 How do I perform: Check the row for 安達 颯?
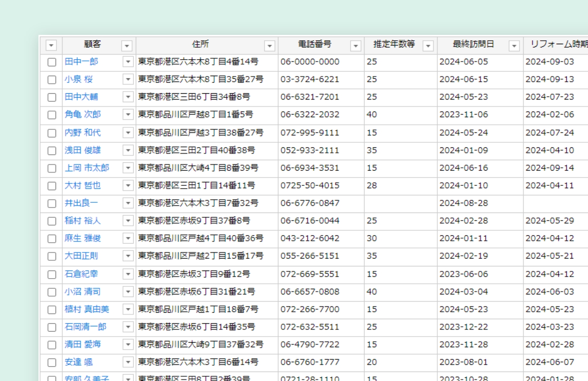pyautogui.click(x=52, y=362)
